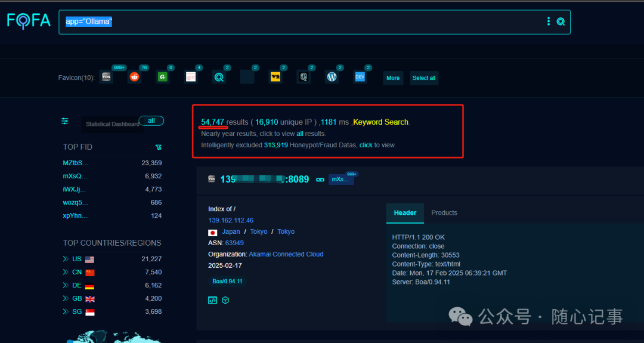Click the US flag icon

89,259
